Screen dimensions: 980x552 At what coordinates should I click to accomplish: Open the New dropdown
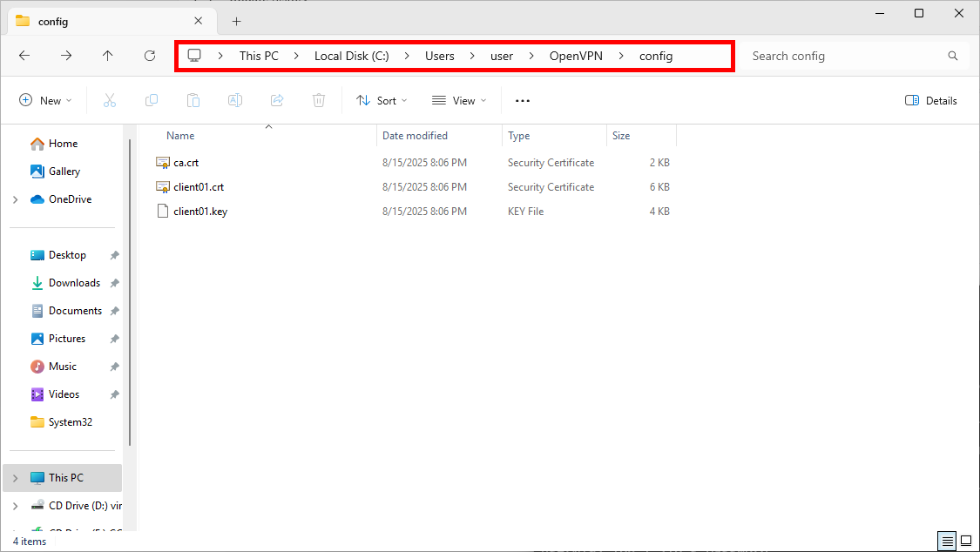pos(45,100)
